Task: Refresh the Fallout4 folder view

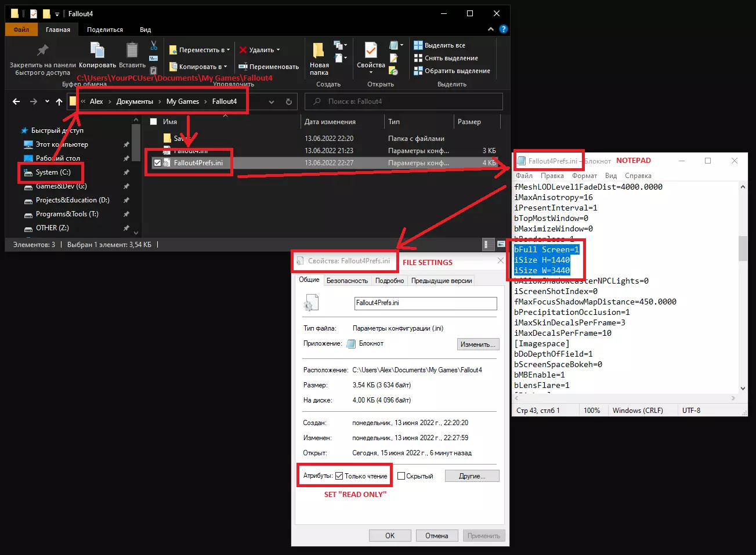Action: 288,101
